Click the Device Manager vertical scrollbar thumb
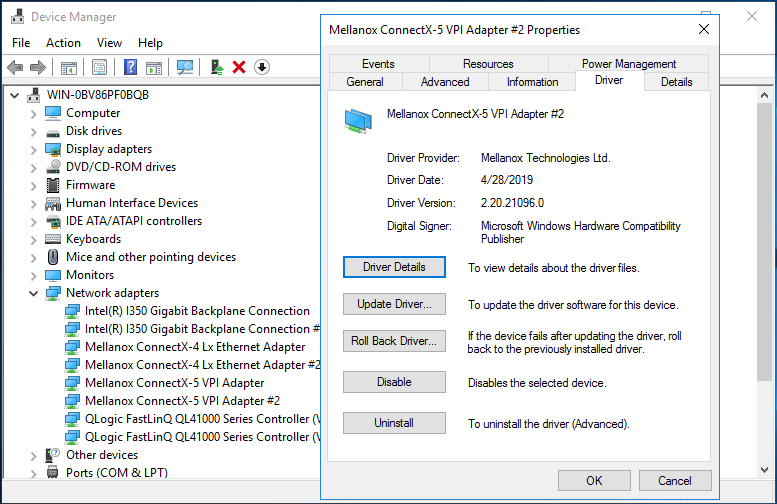This screenshot has height=504, width=777. click(x=764, y=242)
